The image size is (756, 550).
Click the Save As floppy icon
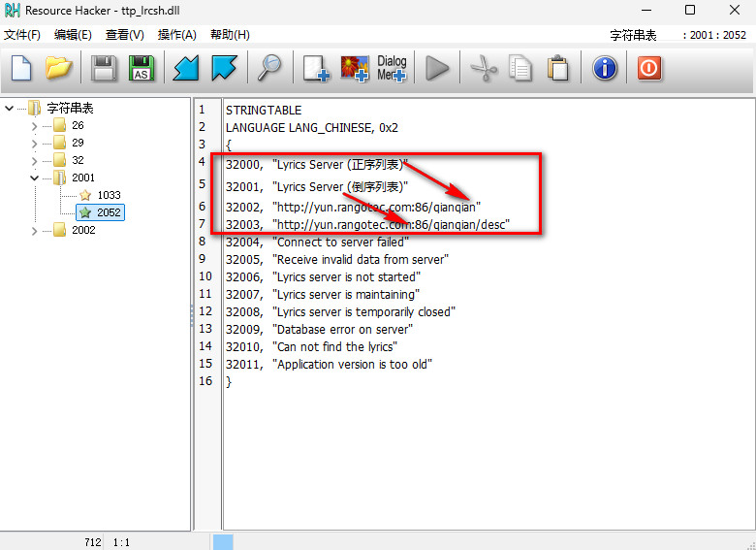point(142,68)
